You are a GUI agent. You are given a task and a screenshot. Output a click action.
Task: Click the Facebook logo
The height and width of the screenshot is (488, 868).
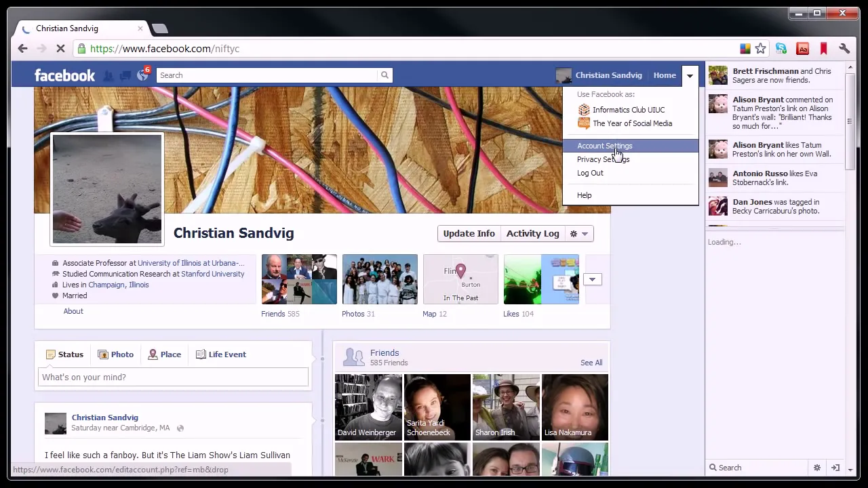click(x=64, y=75)
